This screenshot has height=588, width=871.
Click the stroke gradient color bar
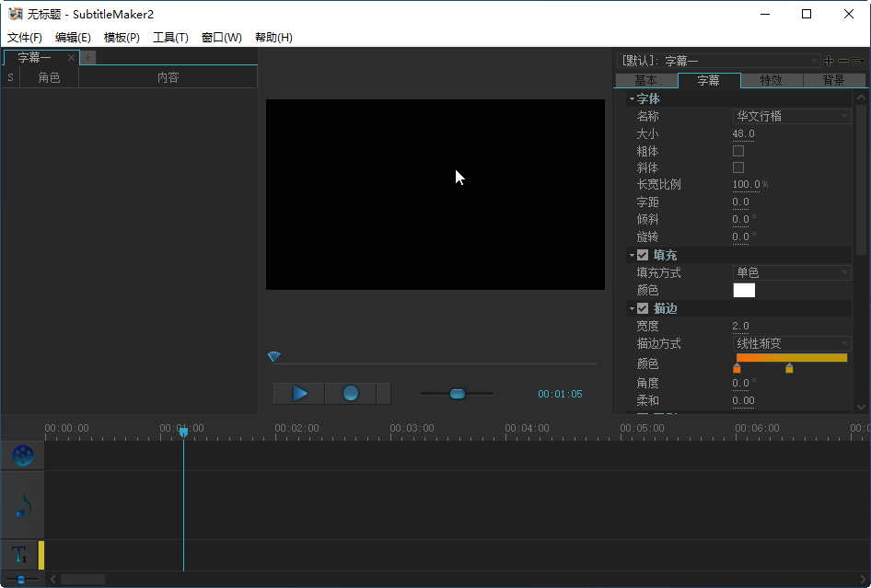792,358
